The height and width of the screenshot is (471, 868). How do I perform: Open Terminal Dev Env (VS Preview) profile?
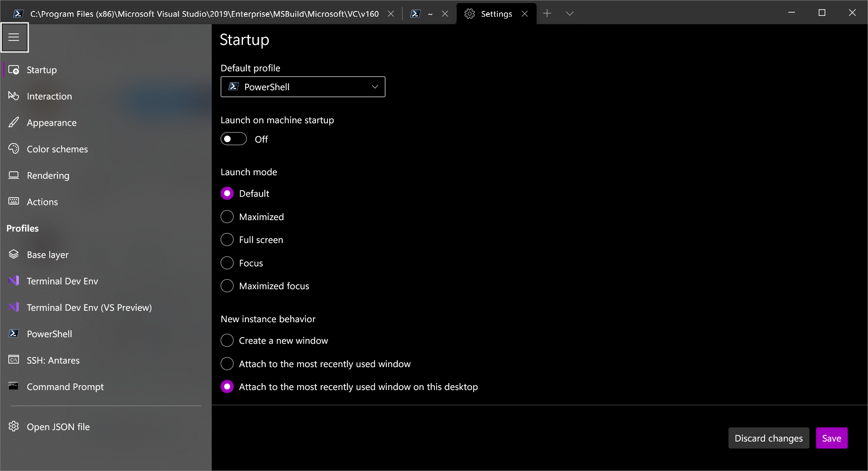pyautogui.click(x=106, y=307)
